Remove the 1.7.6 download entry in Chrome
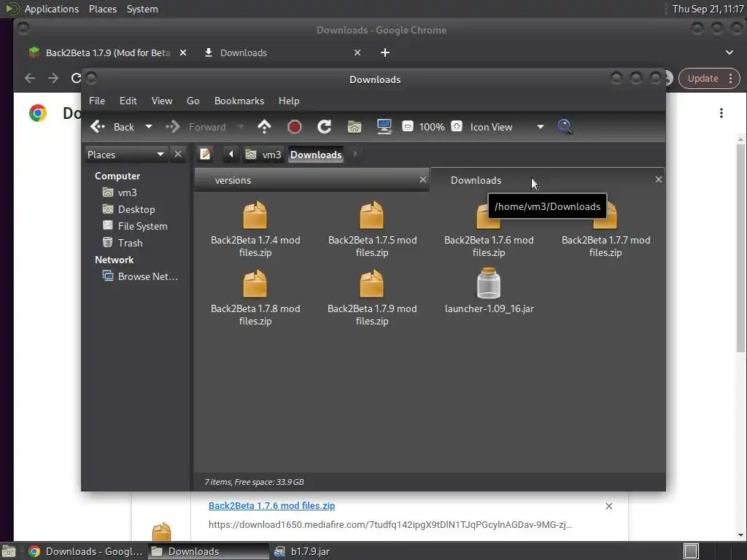Image resolution: width=747 pixels, height=560 pixels. 609,506
